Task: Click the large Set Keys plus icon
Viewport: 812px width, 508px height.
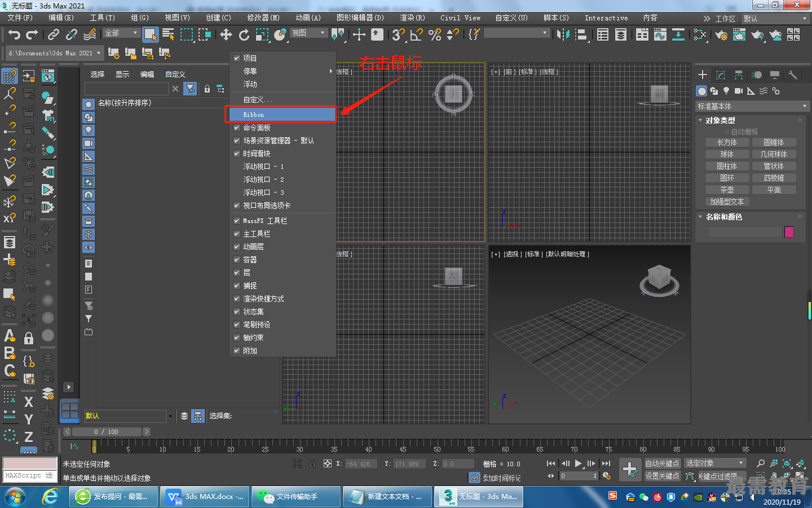Action: [x=630, y=469]
